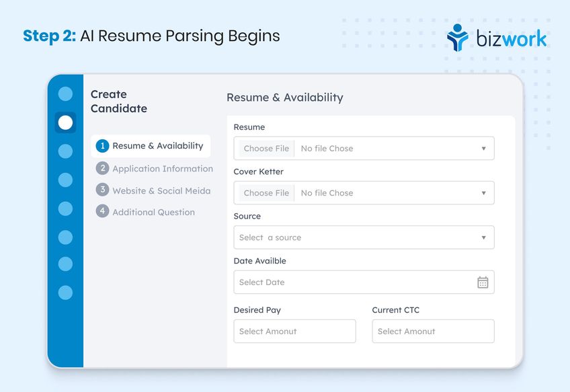Click the numbered circle for step 2
The width and height of the screenshot is (570, 392).
tap(101, 168)
